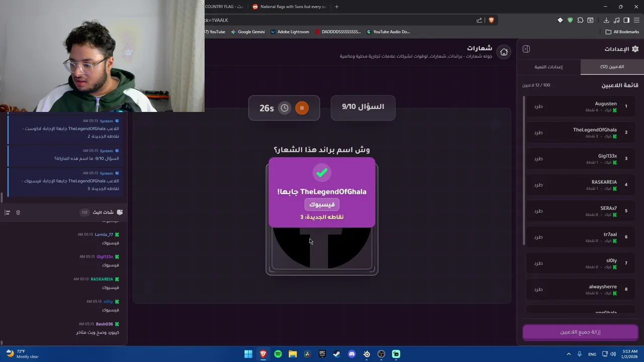Viewport: 644px width, 362px height.
Task: Open the browser hamburger menu
Action: point(636,20)
